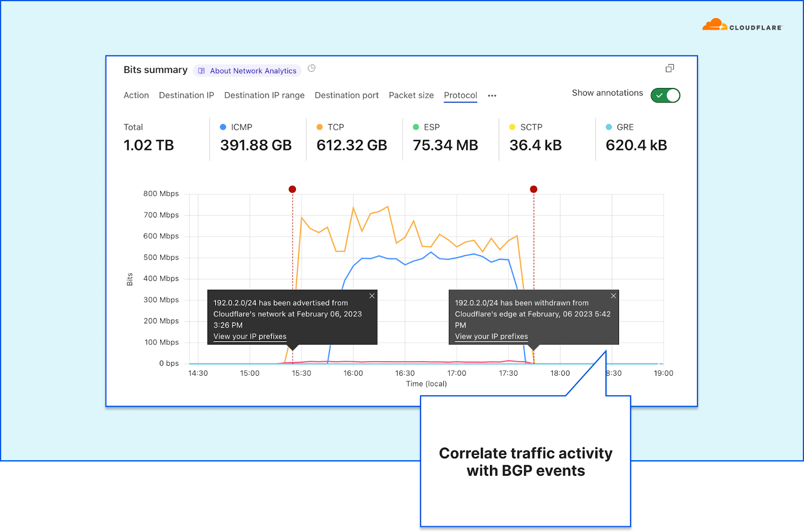Open the ellipsis menu next to Protocol tab
The height and width of the screenshot is (532, 804).
click(x=491, y=95)
